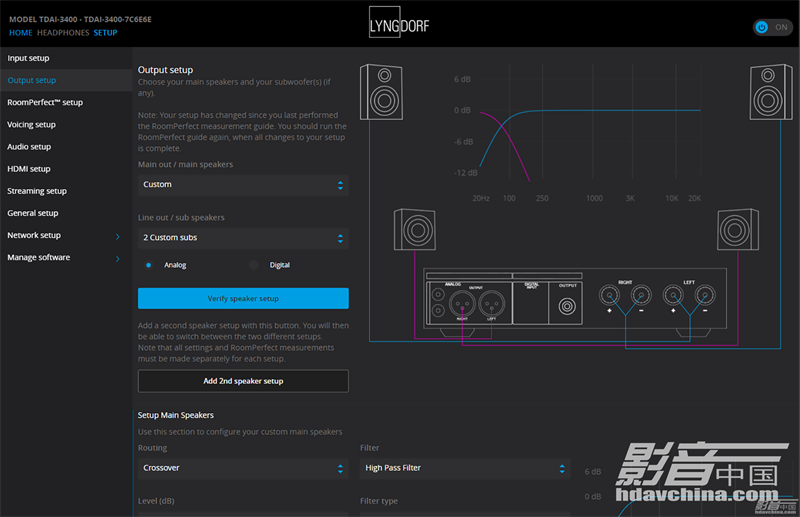800x517 pixels.
Task: Click the Filter type label
Action: (x=379, y=501)
